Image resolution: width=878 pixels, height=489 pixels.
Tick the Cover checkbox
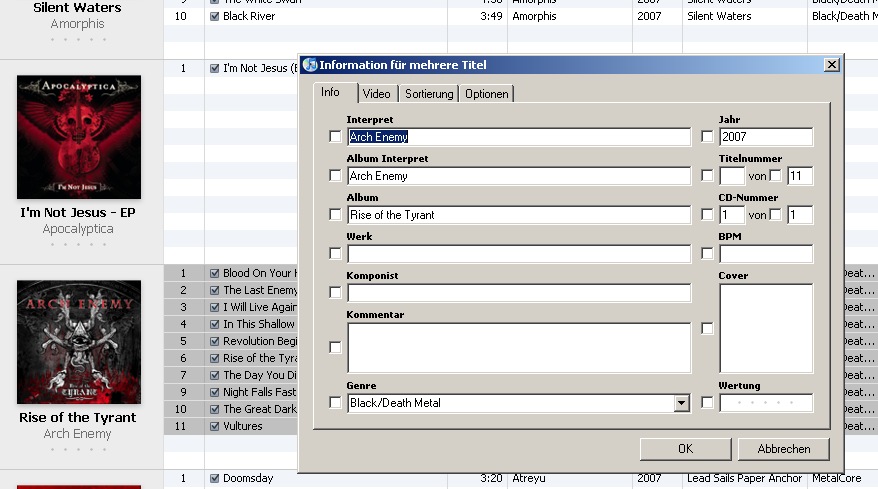[707, 328]
